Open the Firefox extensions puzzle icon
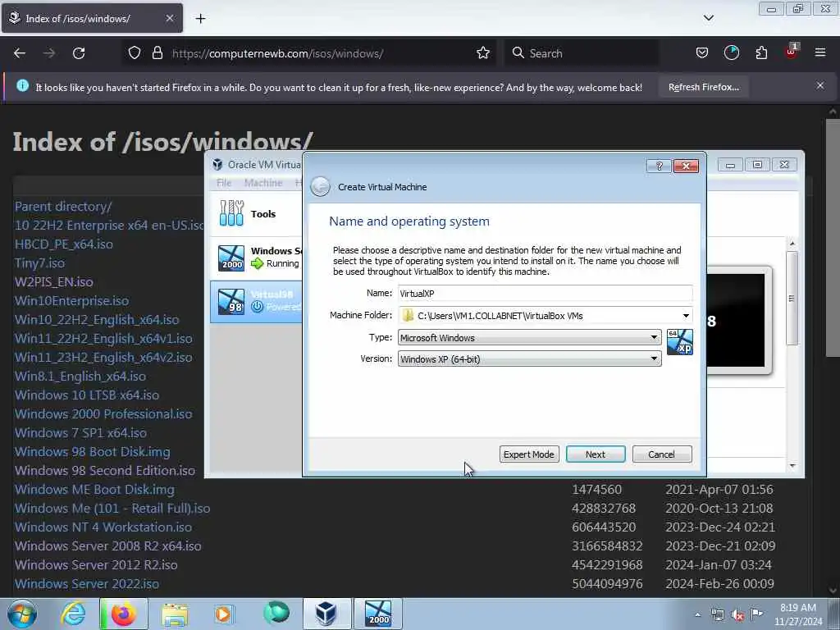840x630 pixels. pos(761,53)
